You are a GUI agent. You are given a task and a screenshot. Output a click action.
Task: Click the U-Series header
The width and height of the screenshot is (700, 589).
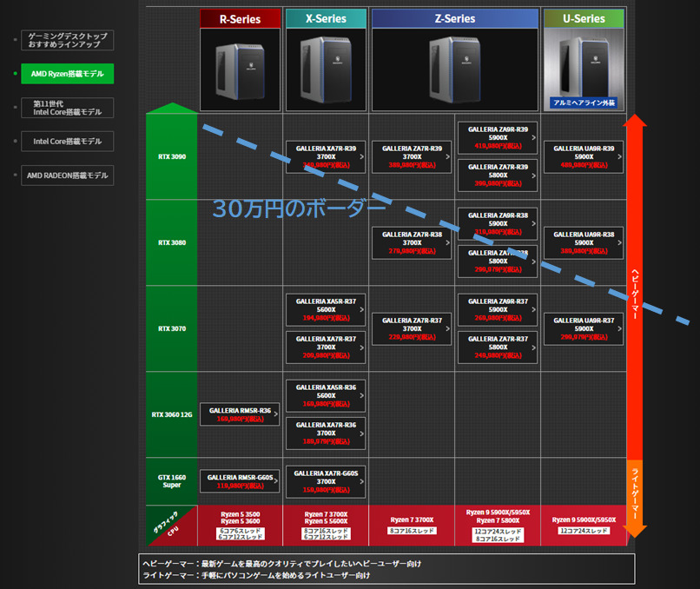[584, 19]
